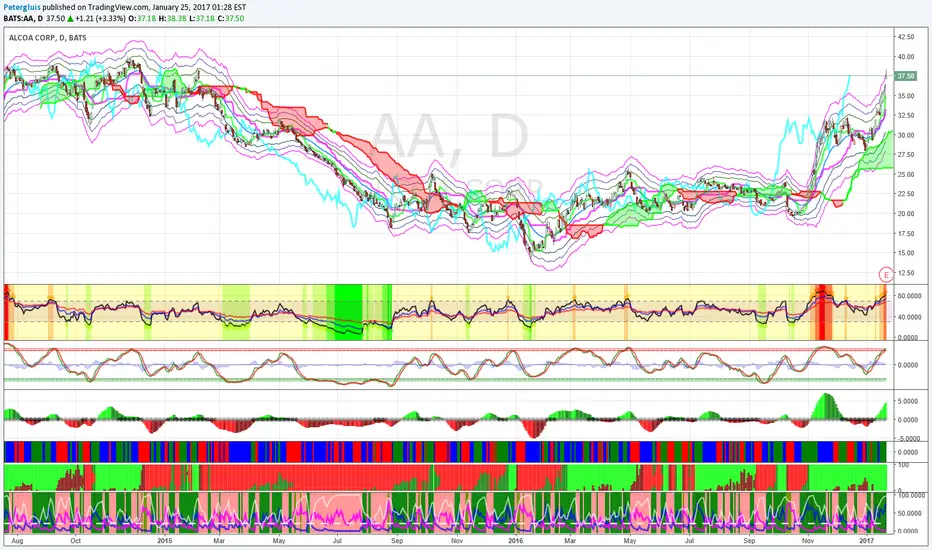This screenshot has height=550, width=932.
Task: Click the close value C:37.50
Action: pyautogui.click(x=231, y=18)
